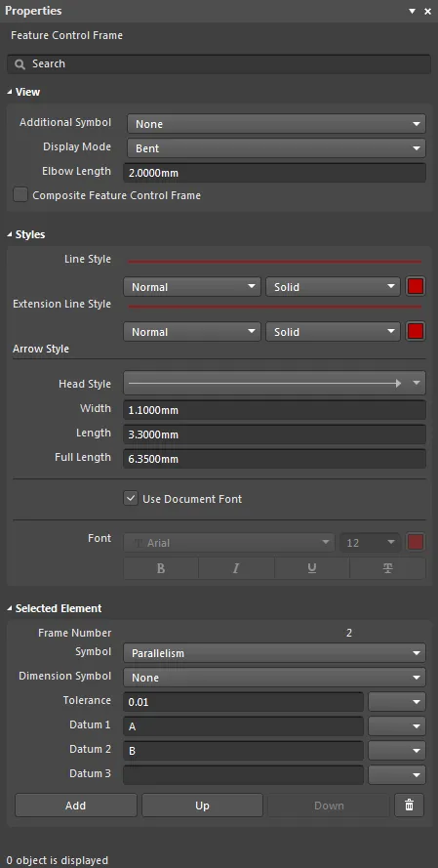Click the Up button

[x=202, y=806]
